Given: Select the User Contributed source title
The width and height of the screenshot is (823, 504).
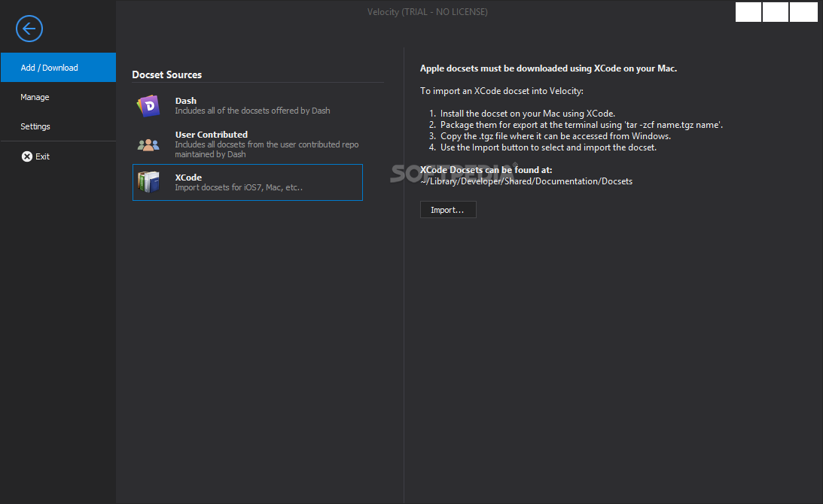Looking at the screenshot, I should pos(212,135).
